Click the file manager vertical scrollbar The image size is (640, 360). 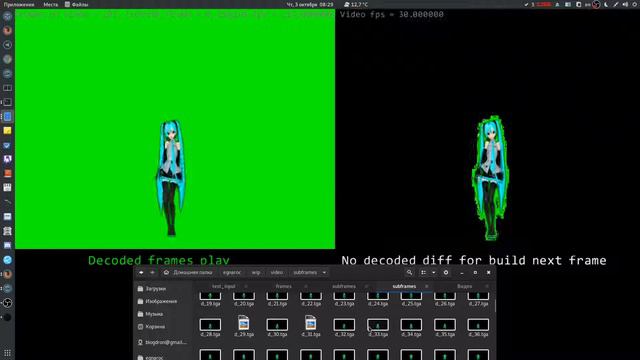point(495,305)
